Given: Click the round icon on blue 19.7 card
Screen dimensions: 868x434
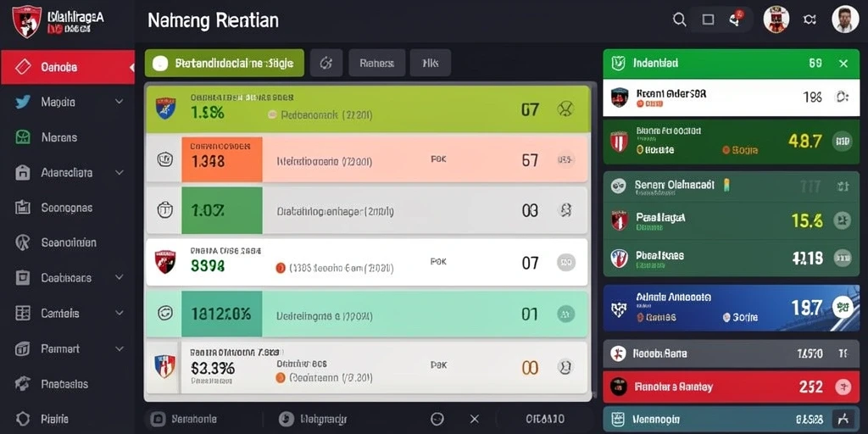Looking at the screenshot, I should (x=843, y=306).
